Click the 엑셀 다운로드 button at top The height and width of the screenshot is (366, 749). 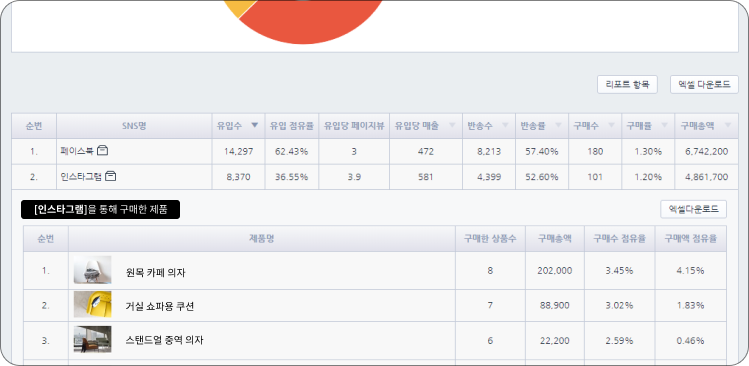(x=704, y=85)
